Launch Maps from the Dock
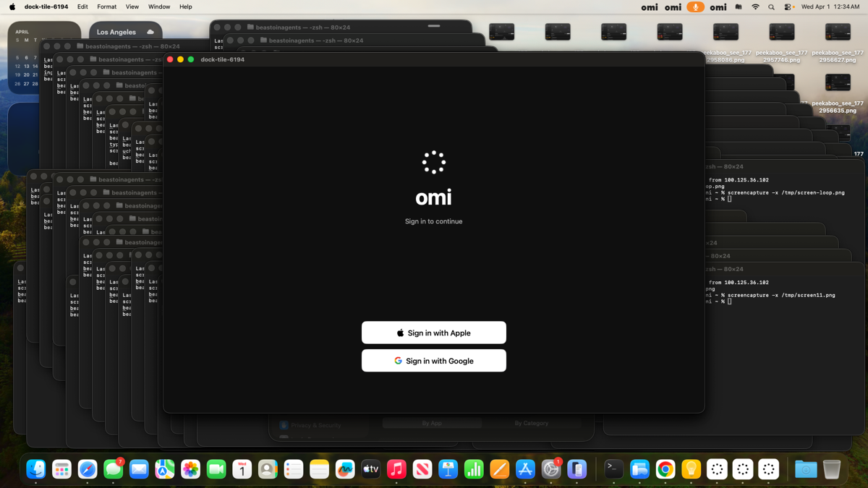 click(x=165, y=469)
